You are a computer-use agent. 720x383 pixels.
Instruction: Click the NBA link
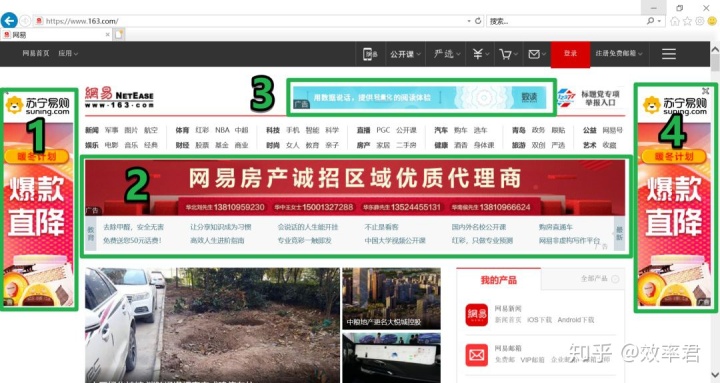(x=222, y=130)
